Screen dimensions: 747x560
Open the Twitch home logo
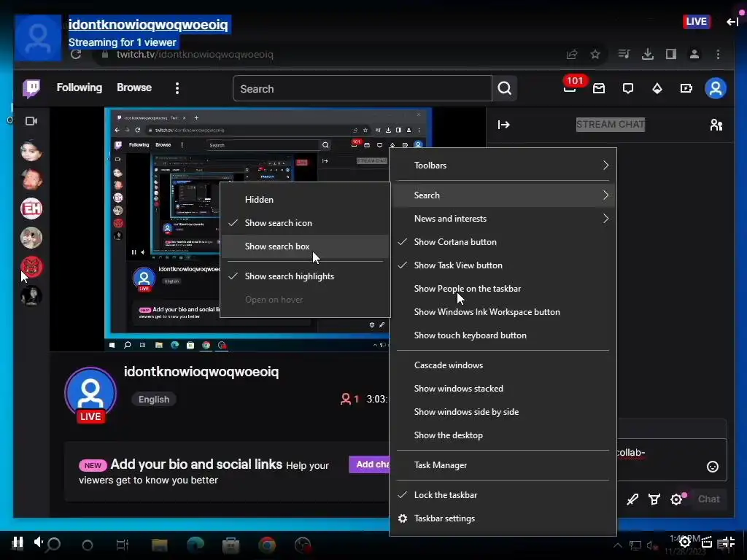(x=31, y=88)
